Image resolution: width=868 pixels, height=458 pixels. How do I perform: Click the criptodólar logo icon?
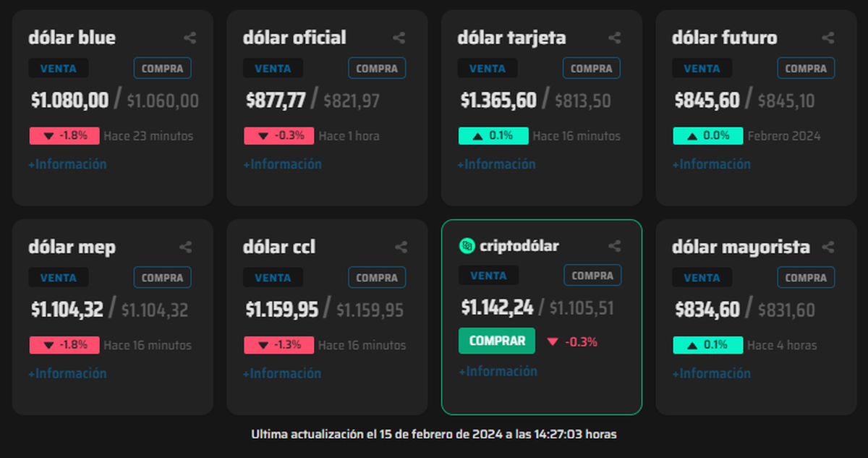point(467,246)
